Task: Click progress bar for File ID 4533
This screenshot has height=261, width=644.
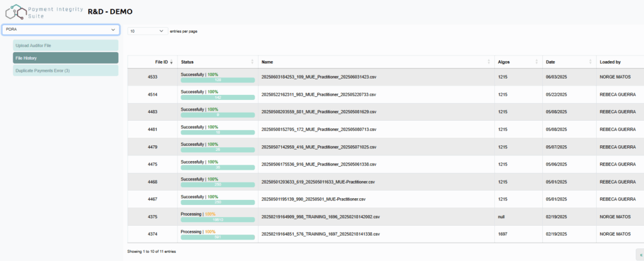Action: [x=218, y=81]
